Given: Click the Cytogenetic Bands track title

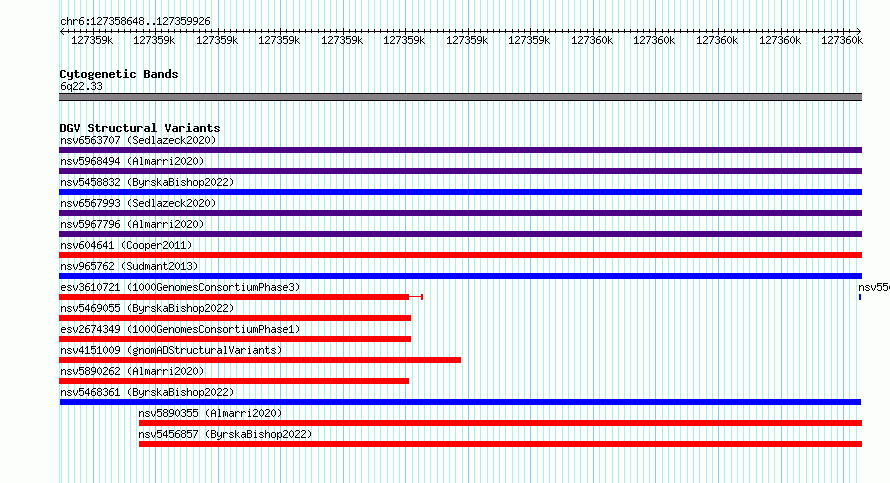Looking at the screenshot, I should coord(119,74).
